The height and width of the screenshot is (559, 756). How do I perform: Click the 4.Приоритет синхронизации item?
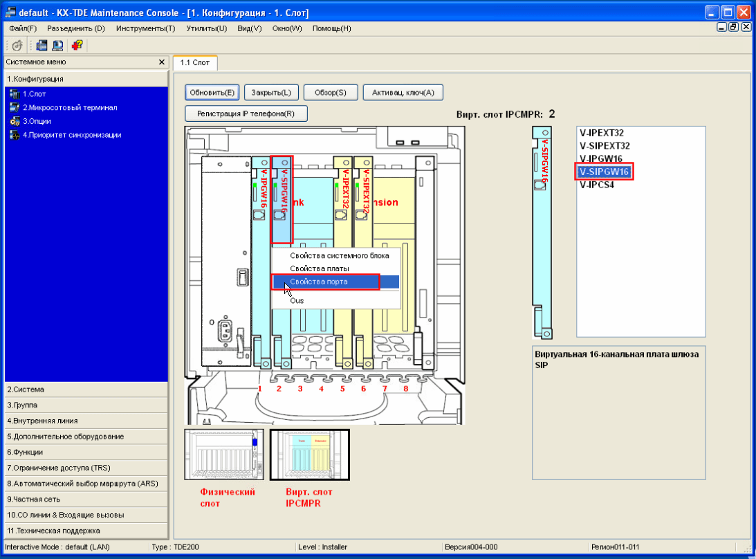coord(72,135)
